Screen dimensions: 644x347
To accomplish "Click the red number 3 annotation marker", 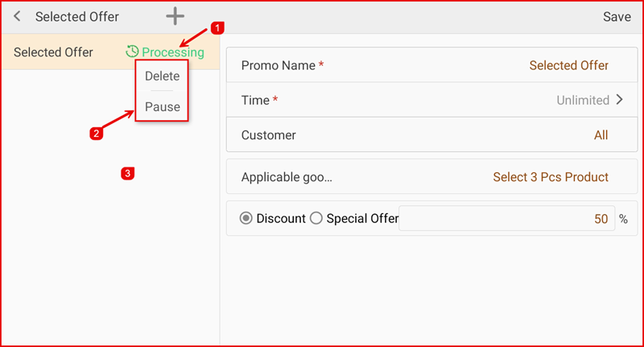I will tap(127, 172).
